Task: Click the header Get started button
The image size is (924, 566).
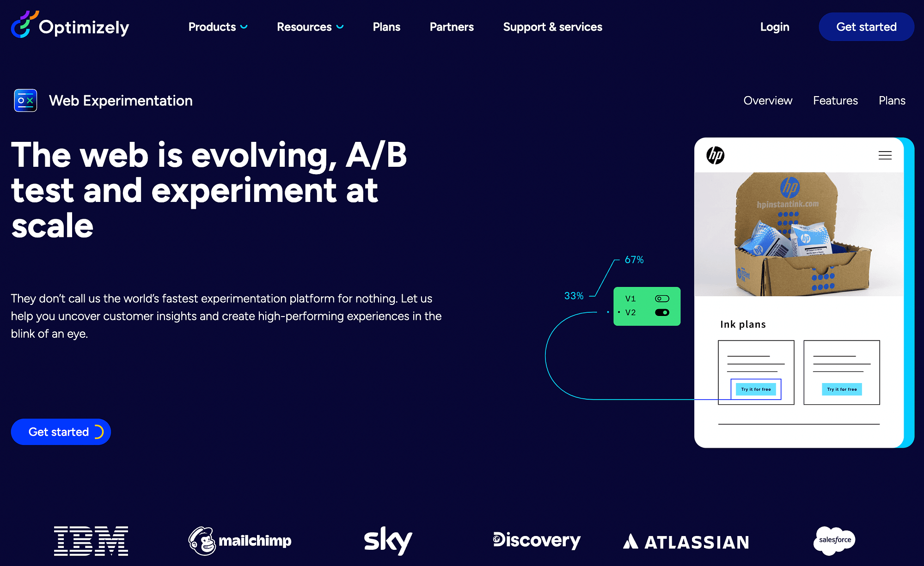Action: [x=867, y=27]
